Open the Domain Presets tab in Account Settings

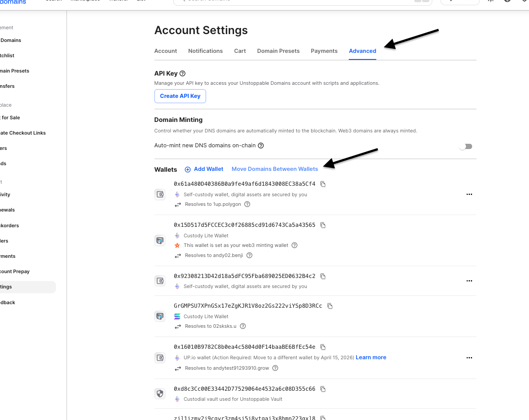click(x=278, y=51)
